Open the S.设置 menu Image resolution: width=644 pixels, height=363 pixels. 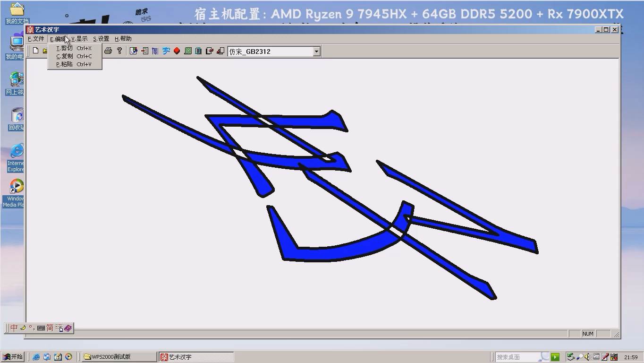[101, 39]
